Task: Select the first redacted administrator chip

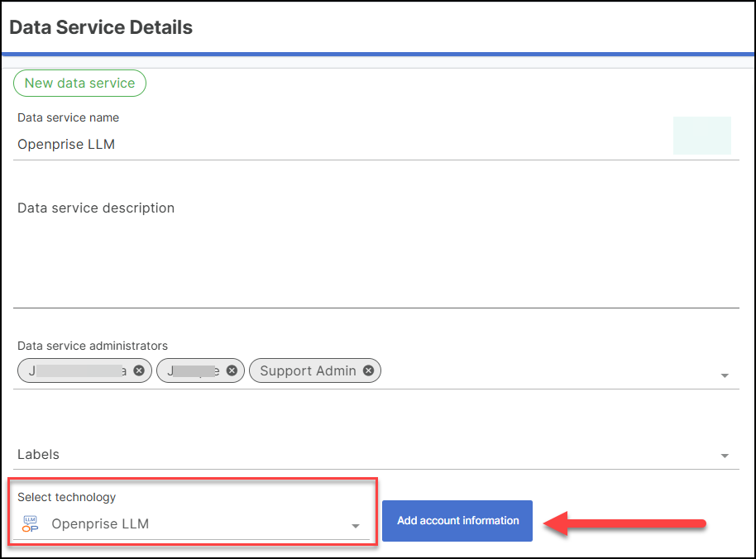Action: [x=77, y=370]
